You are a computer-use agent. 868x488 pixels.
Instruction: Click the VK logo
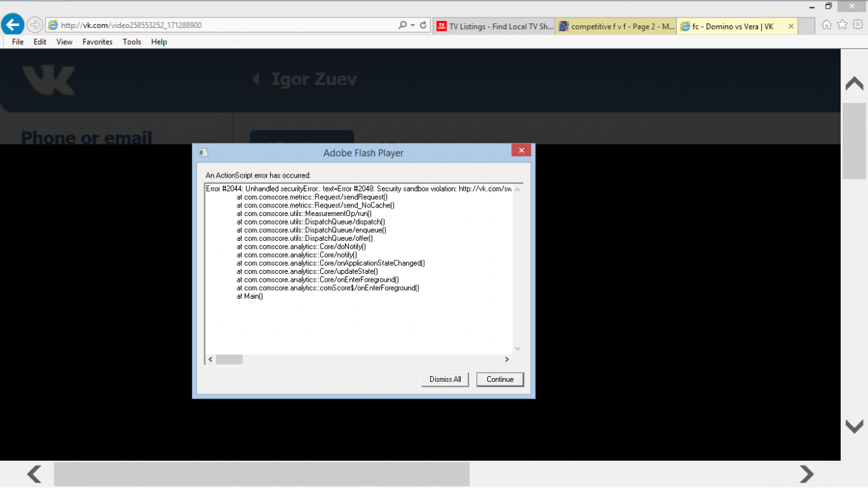49,80
